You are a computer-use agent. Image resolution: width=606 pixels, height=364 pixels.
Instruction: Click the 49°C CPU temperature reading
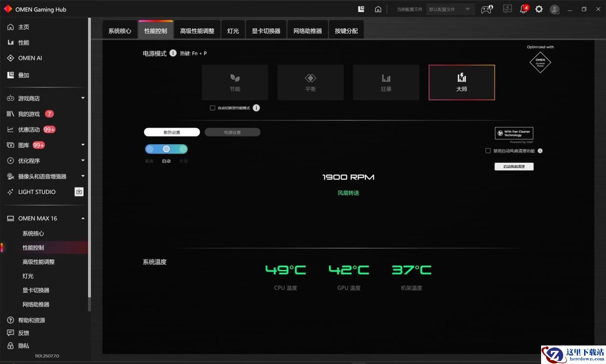tap(286, 270)
